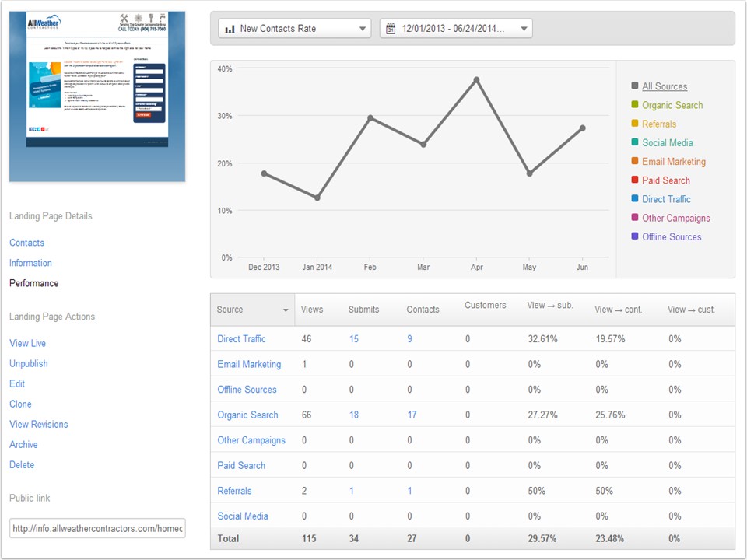Viewport: 747px width, 560px height.
Task: Click Edit landing page action
Action: (x=17, y=383)
